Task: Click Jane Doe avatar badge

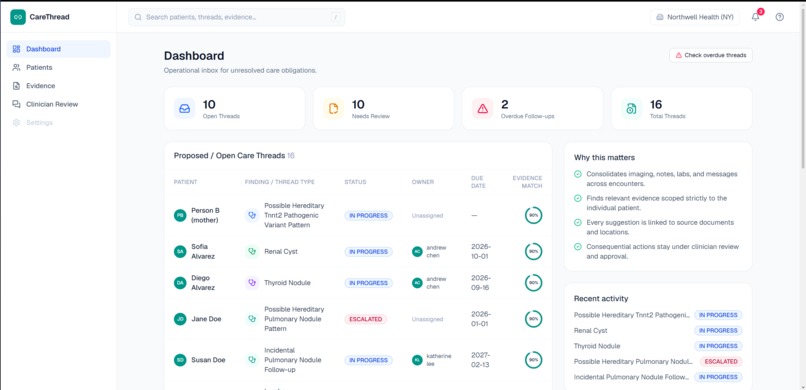Action: [180, 319]
